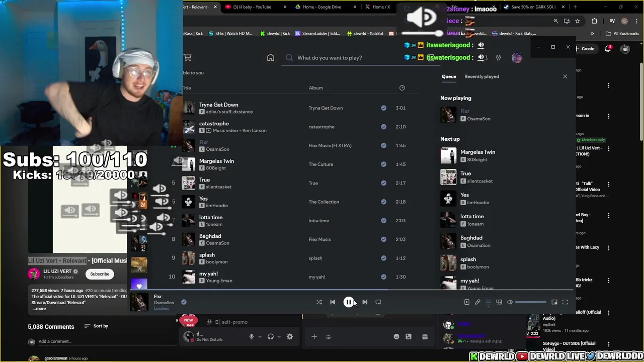Open Discord microphone input options arrow

(x=260, y=337)
